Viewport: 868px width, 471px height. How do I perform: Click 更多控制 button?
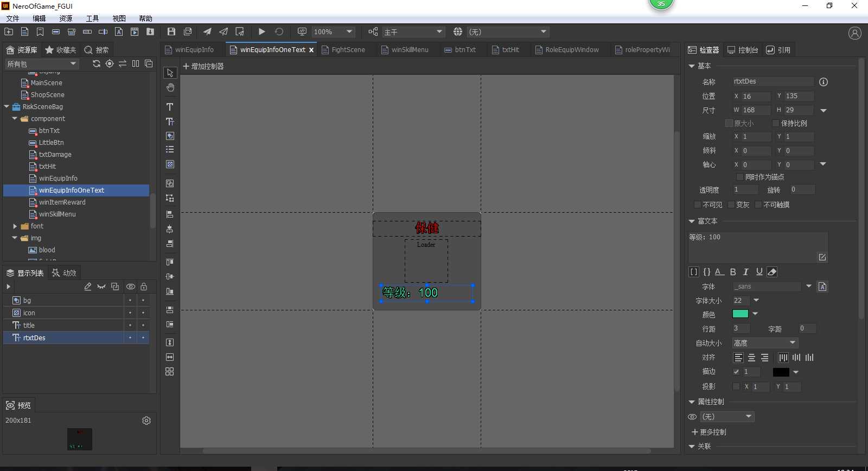[709, 432]
